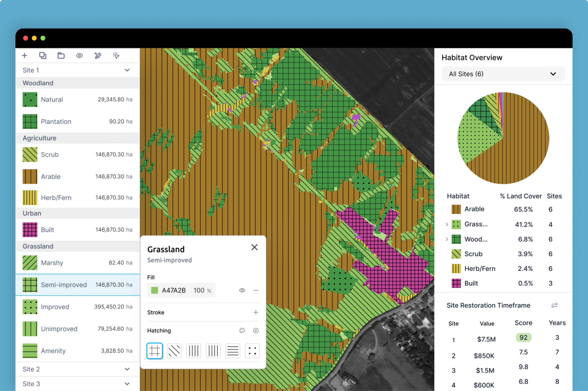
Task: Close the Grassland properties popup
Action: pos(254,247)
